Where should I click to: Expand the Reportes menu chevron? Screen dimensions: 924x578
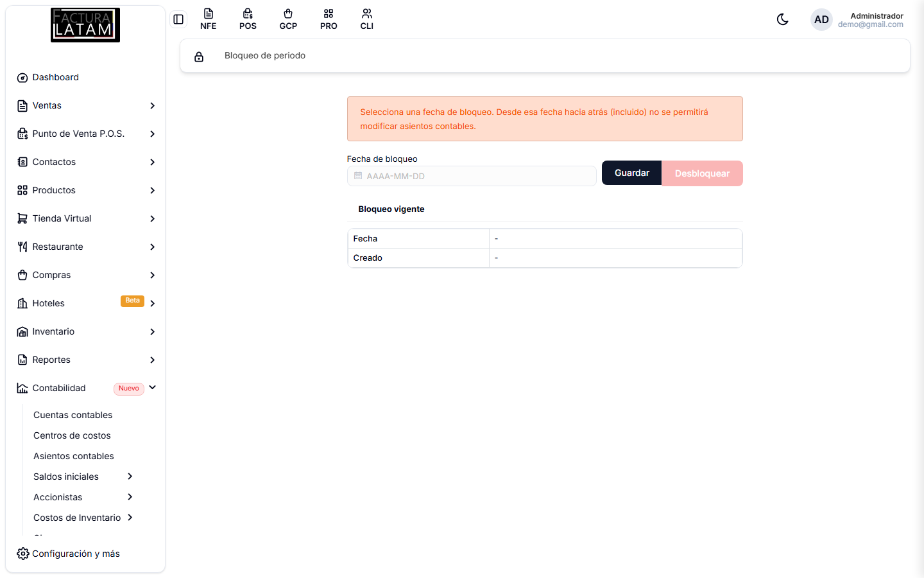point(152,360)
